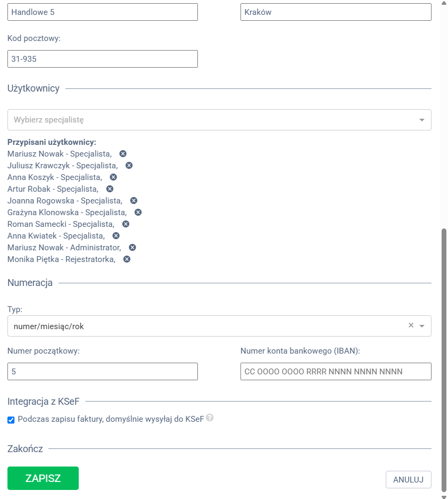Image resolution: width=448 pixels, height=499 pixels.
Task: Open the KSeF help question mark tooltip
Action: point(210,418)
